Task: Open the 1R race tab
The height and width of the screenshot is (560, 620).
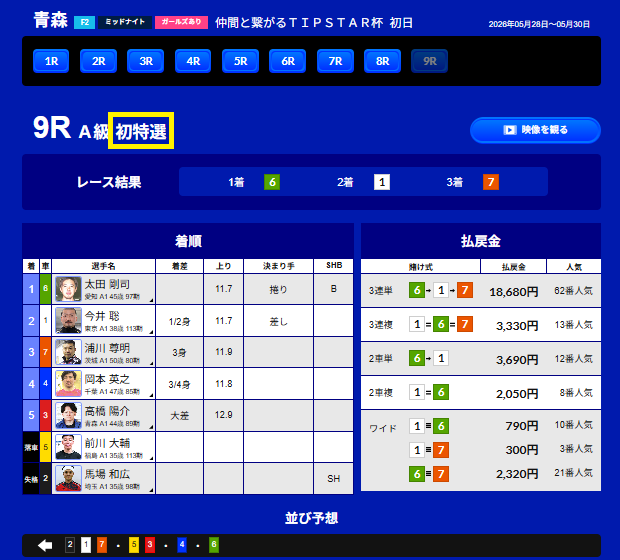Action: pos(51,61)
